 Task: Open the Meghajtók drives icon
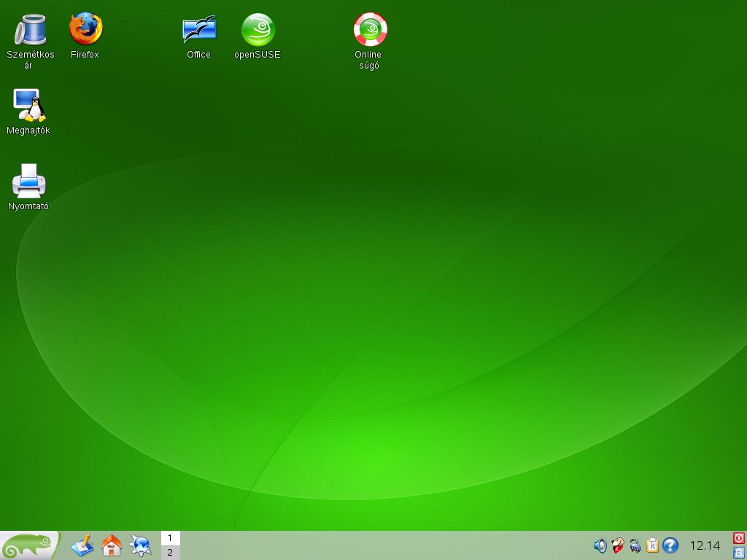tap(29, 105)
